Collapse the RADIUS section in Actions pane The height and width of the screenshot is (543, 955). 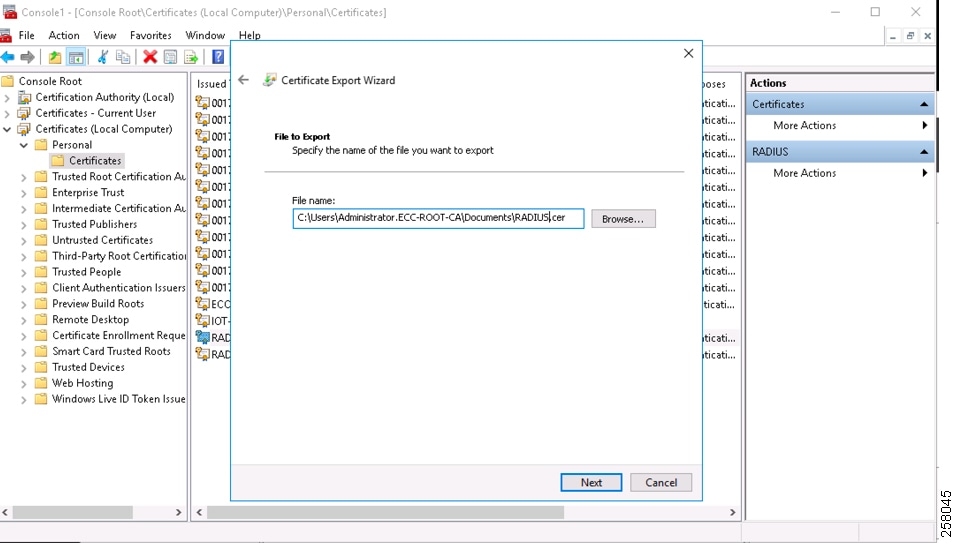924,152
